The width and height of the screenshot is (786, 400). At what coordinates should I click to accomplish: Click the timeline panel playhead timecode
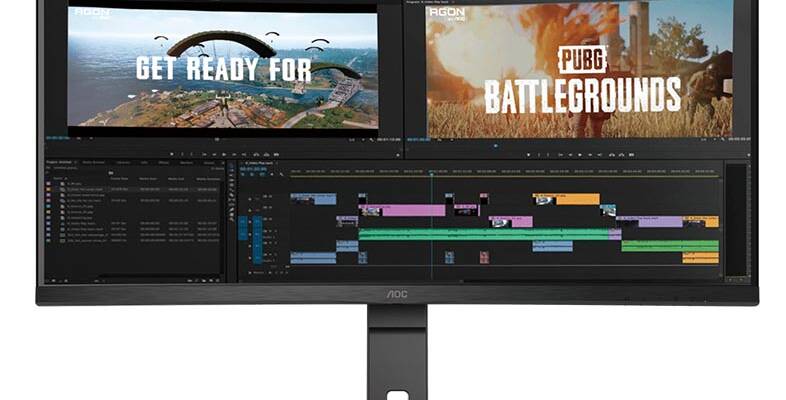(253, 169)
